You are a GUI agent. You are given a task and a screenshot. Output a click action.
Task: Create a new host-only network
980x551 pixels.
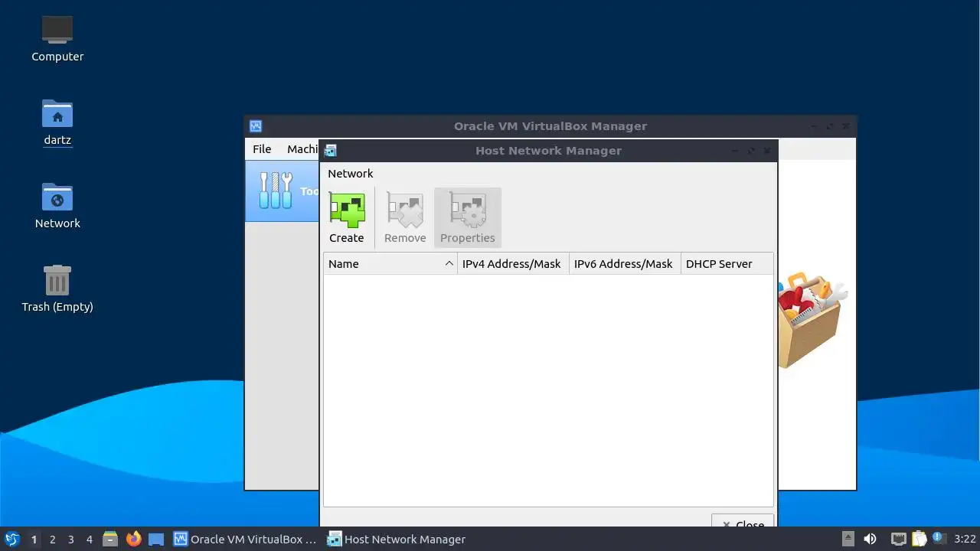pos(347,218)
